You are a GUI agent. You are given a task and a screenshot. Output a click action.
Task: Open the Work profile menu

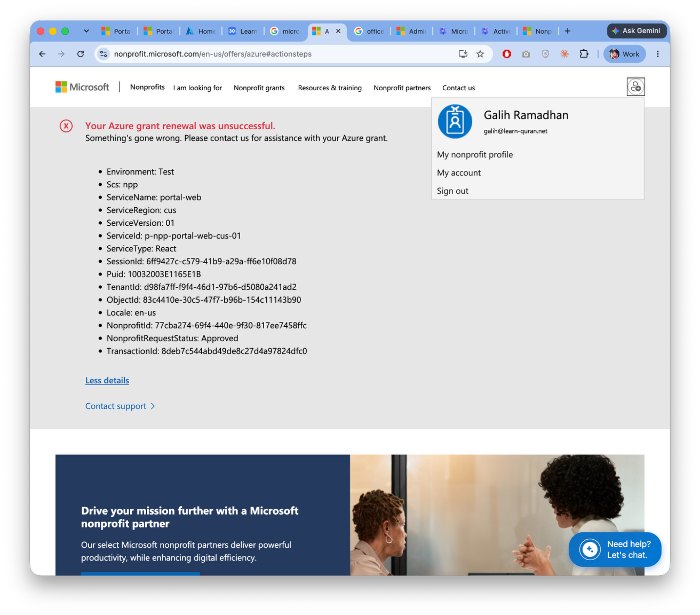click(x=624, y=54)
